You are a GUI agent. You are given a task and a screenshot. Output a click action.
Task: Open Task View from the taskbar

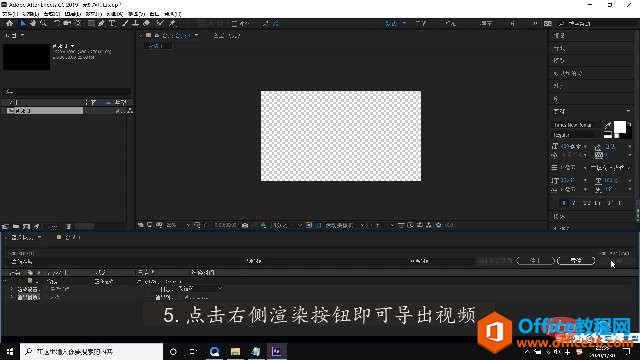[193, 351]
